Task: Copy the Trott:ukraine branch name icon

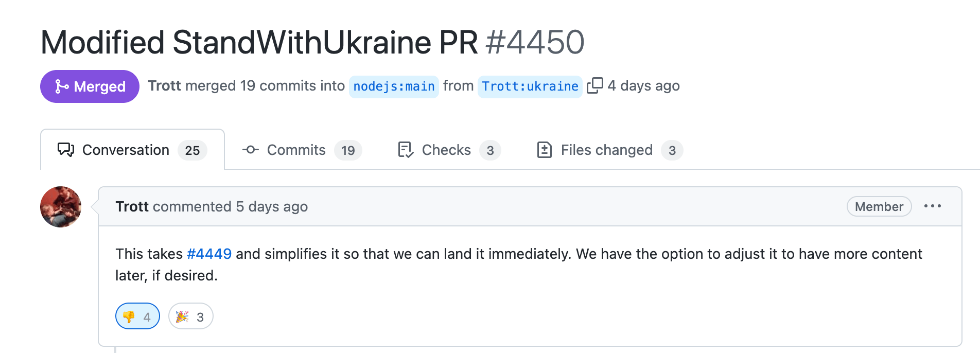Action: coord(594,85)
